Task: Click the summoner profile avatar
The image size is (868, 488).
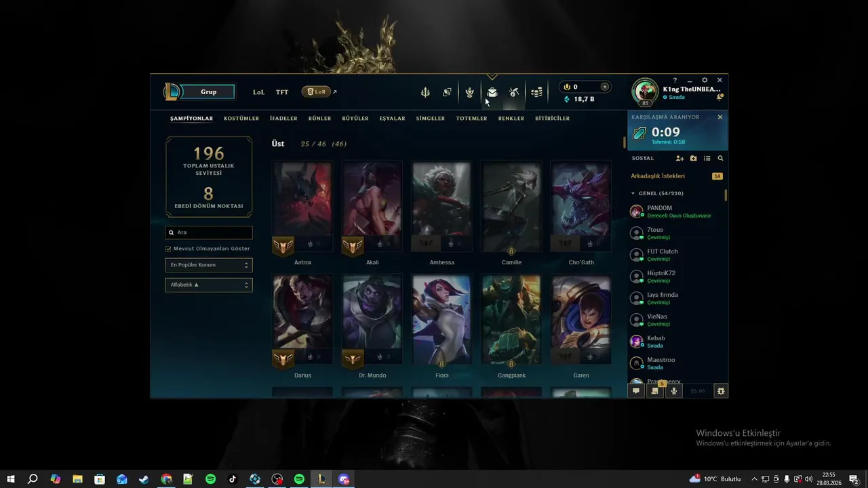Action: pos(645,91)
